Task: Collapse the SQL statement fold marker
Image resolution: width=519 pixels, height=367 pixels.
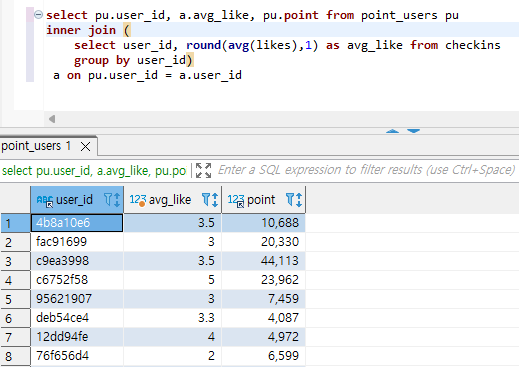Action: point(39,15)
